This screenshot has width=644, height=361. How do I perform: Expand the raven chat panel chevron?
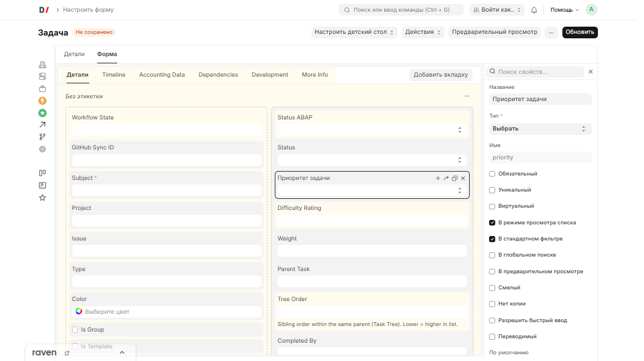point(122,352)
